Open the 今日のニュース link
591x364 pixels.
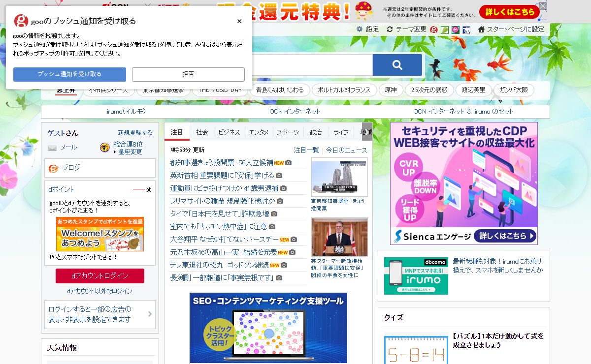347,150
